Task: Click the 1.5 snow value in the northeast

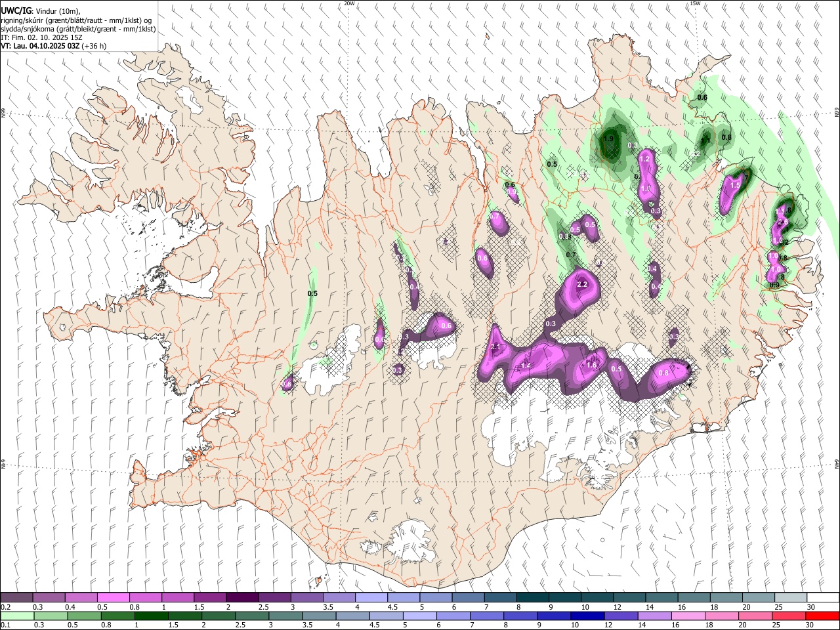Action: pos(736,186)
